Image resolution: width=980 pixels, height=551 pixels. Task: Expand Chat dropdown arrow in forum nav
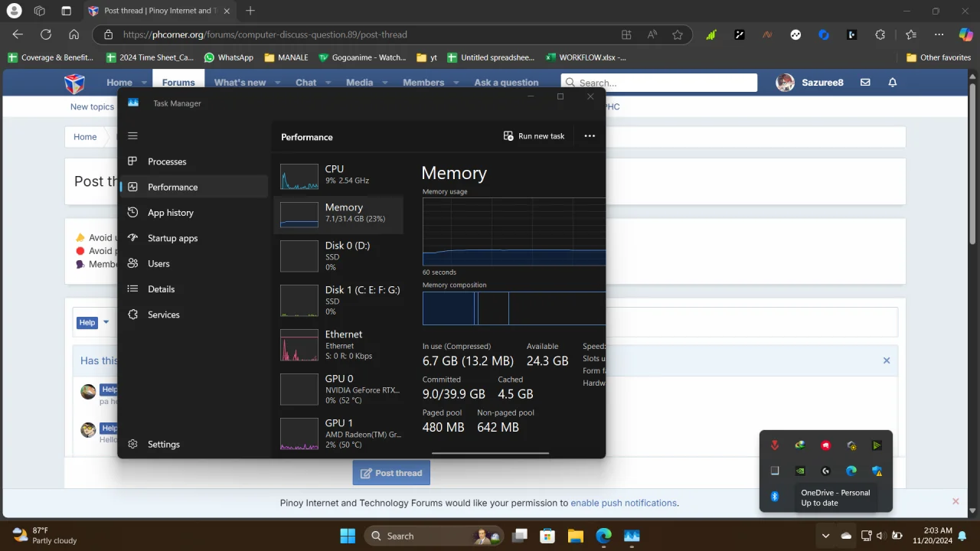328,83
